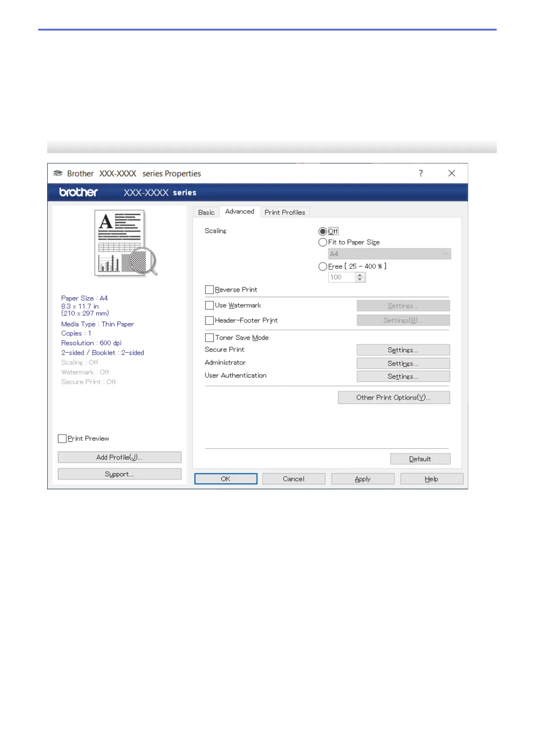535x756 pixels.
Task: Open User Authentication Settings button
Action: click(x=403, y=376)
